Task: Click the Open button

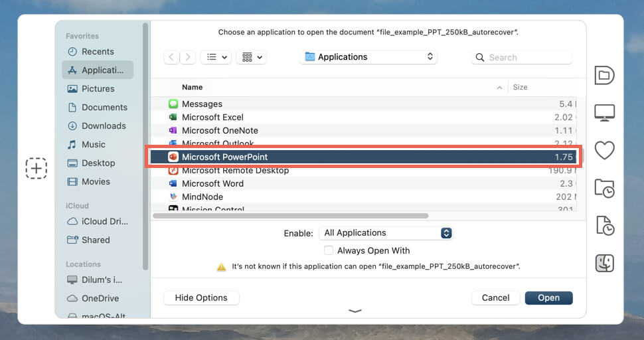Action: pos(548,298)
